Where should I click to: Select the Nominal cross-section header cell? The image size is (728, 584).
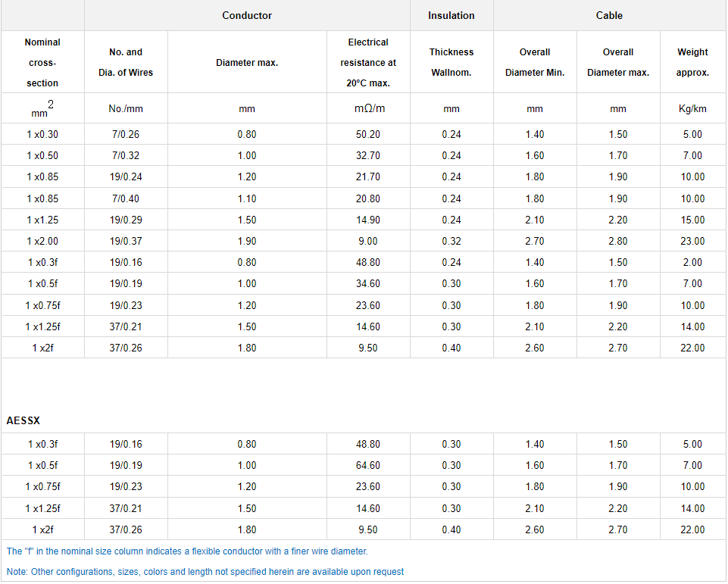click(42, 62)
